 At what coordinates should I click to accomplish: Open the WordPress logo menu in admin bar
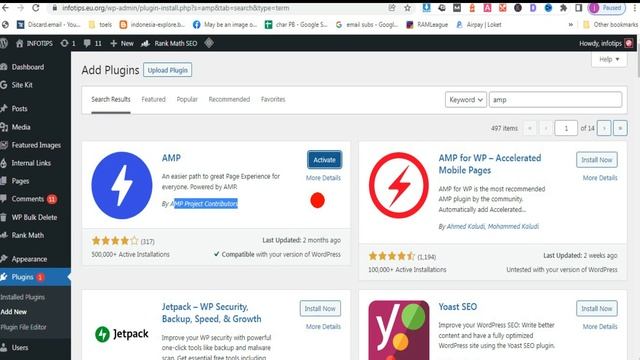pos(4,43)
